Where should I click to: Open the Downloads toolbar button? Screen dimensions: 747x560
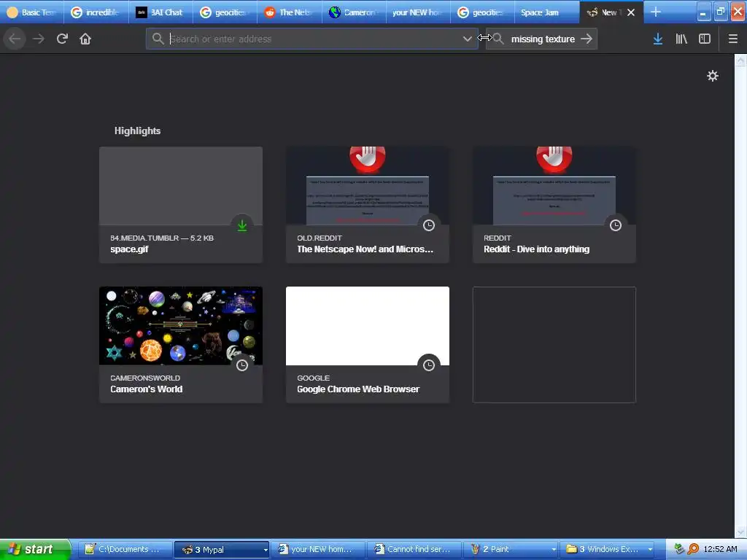pos(657,39)
